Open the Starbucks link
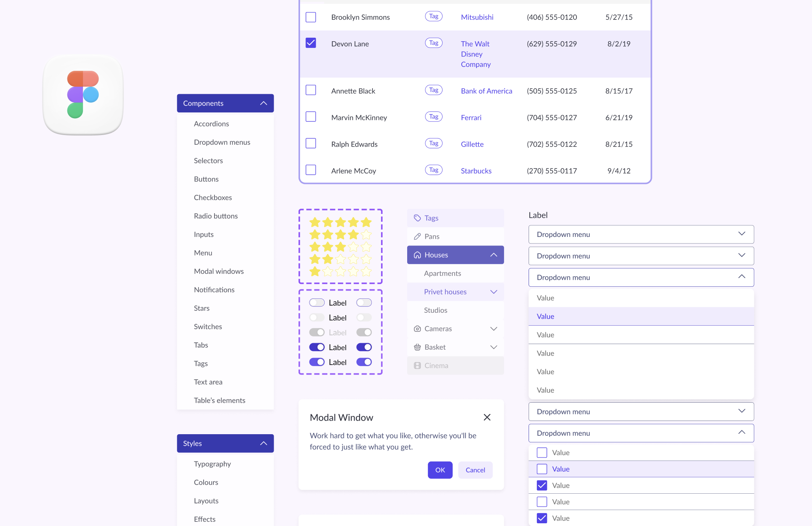The height and width of the screenshot is (526, 812). 476,170
